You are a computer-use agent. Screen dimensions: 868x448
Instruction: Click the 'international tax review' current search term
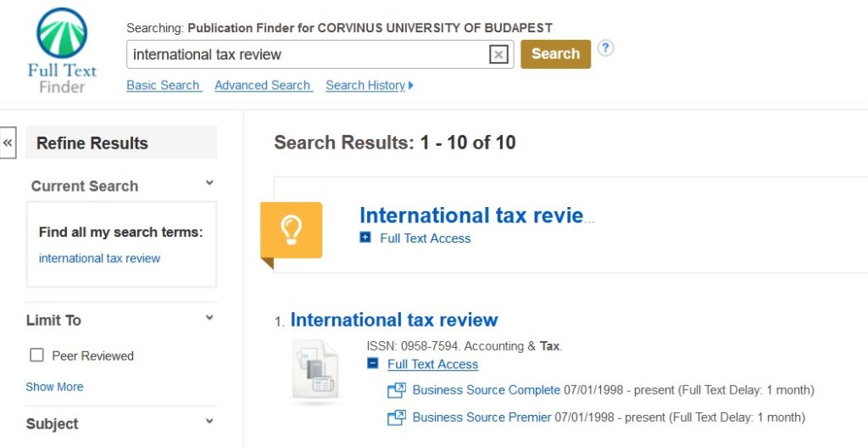click(x=100, y=259)
